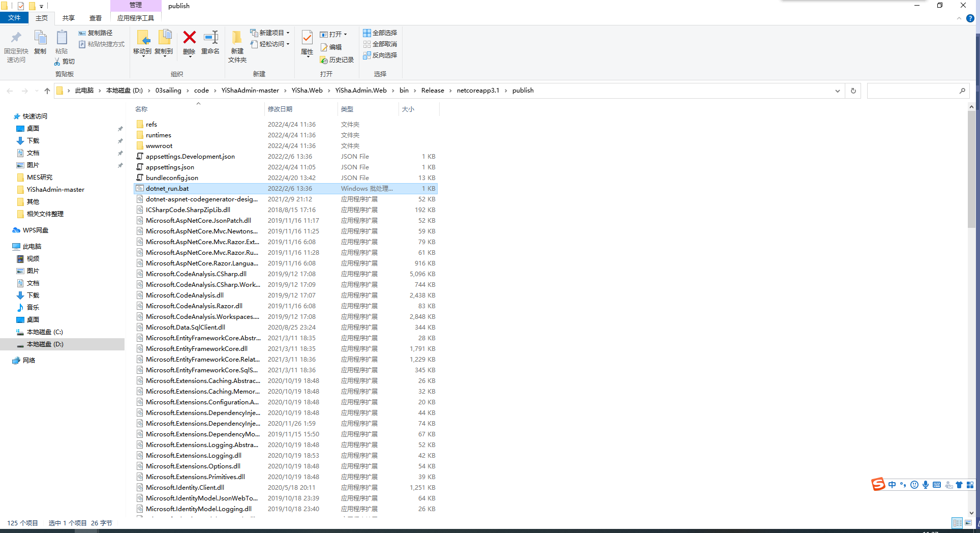The width and height of the screenshot is (980, 533).
Task: Click the search magnifier icon
Action: (x=962, y=91)
